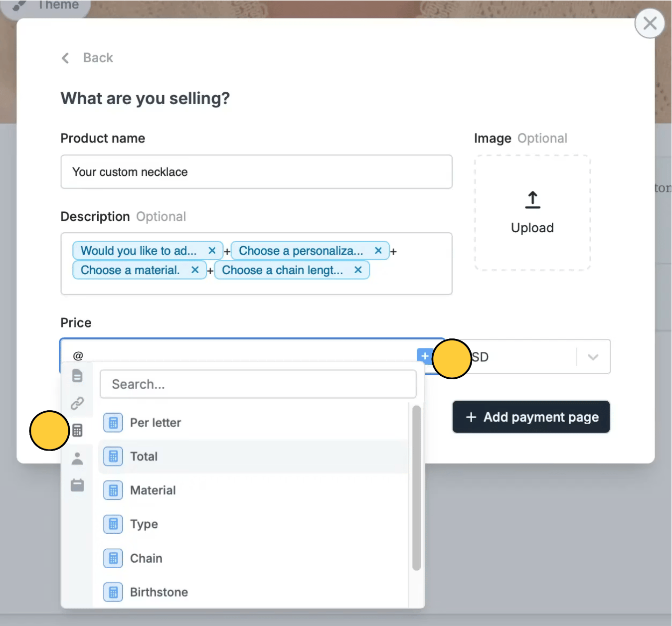
Task: Click the variable list scrollbar
Action: [417, 488]
